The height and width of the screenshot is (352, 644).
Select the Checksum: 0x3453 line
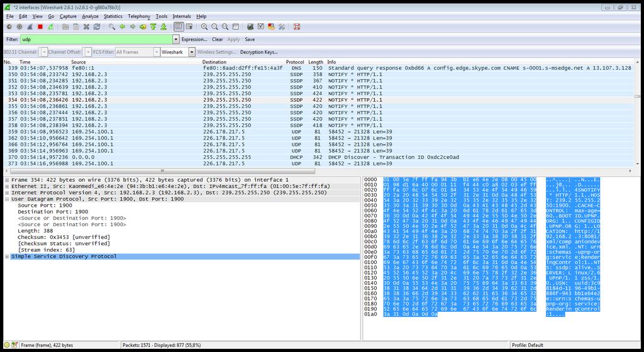[x=64, y=237]
